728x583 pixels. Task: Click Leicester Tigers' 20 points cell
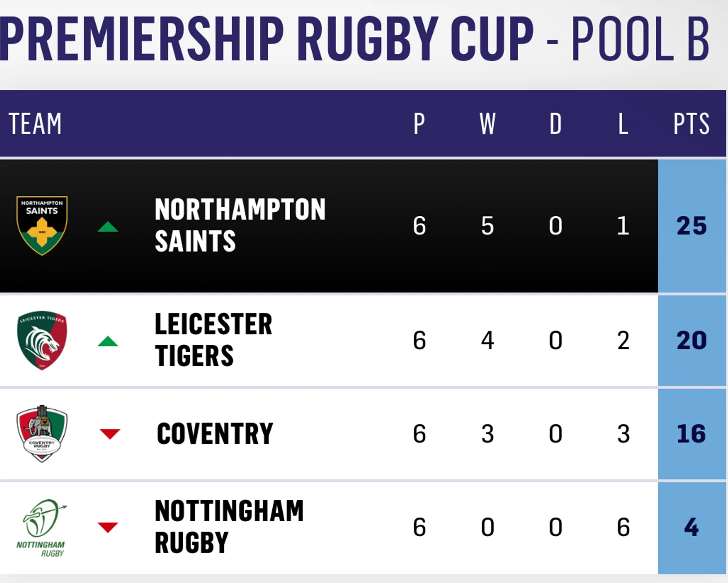(692, 340)
